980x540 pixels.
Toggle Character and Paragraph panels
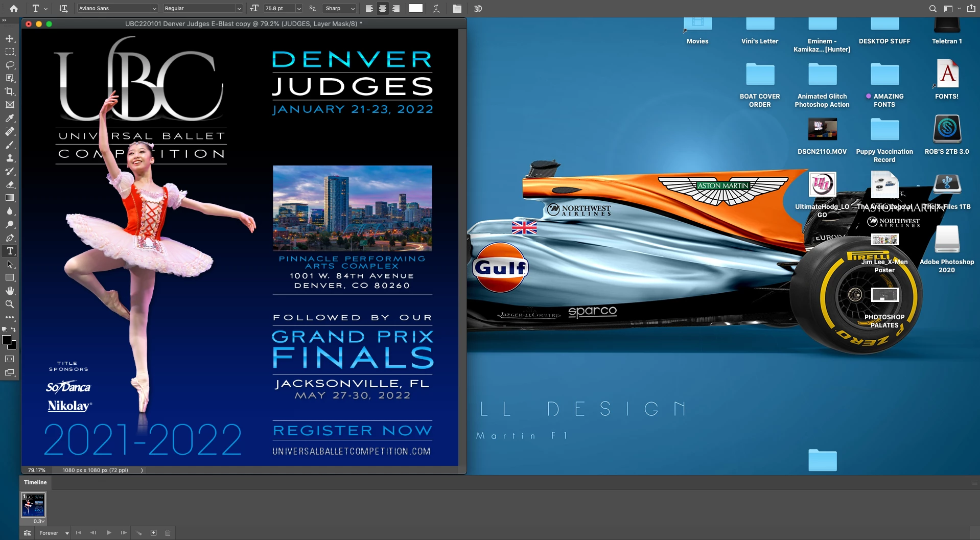click(457, 9)
